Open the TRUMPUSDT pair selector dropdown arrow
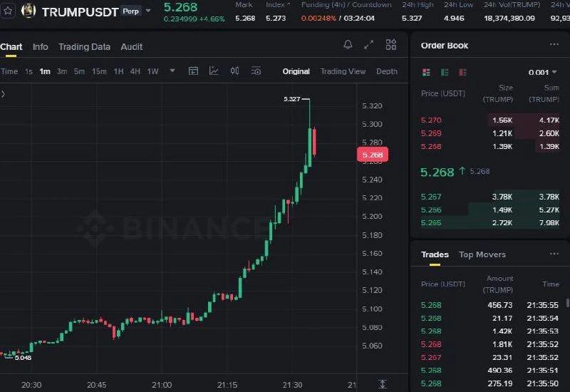The image size is (570, 392). tap(148, 11)
